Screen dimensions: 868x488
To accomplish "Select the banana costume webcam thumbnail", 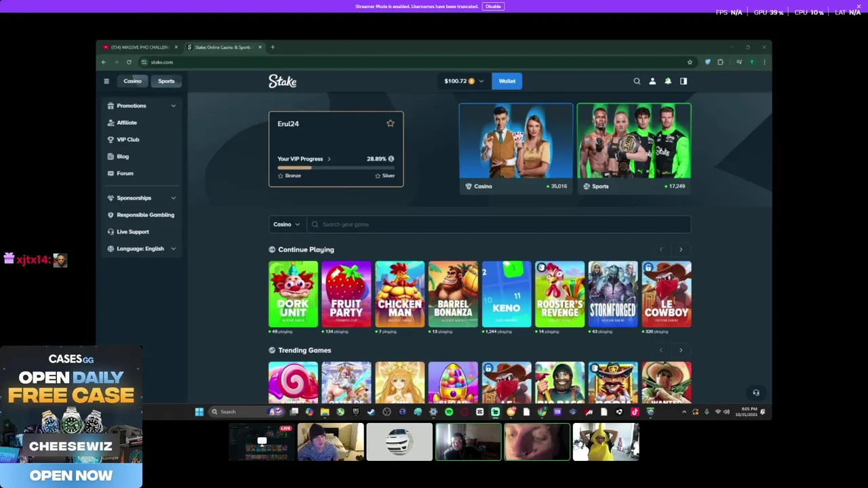I will click(x=606, y=442).
